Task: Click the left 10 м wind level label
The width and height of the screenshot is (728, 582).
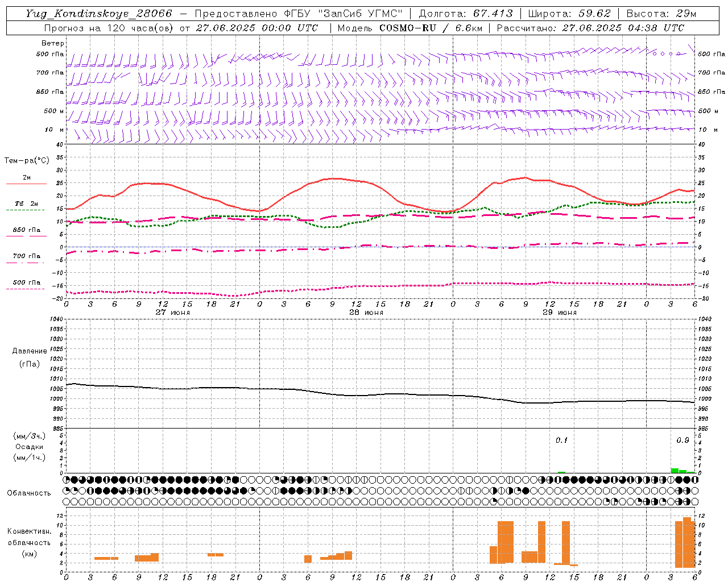Action: tap(55, 130)
